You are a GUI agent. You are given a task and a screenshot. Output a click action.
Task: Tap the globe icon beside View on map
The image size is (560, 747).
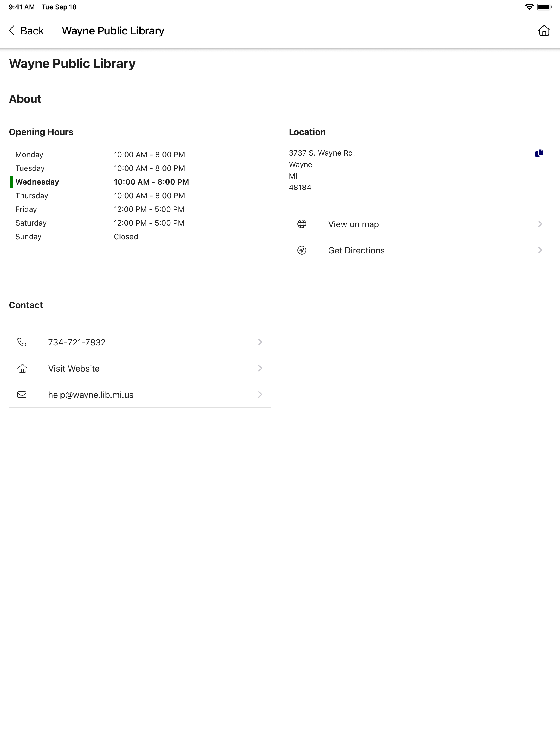[x=302, y=224]
